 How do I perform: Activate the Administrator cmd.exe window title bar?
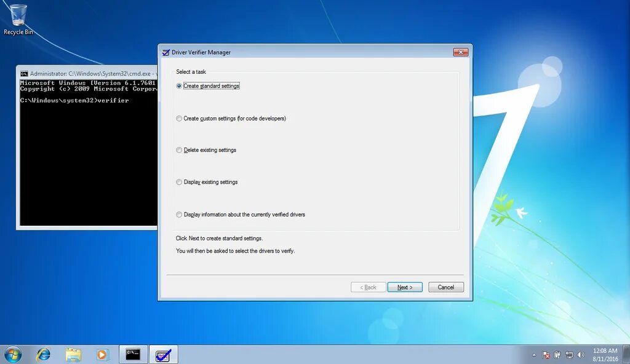tap(87, 74)
